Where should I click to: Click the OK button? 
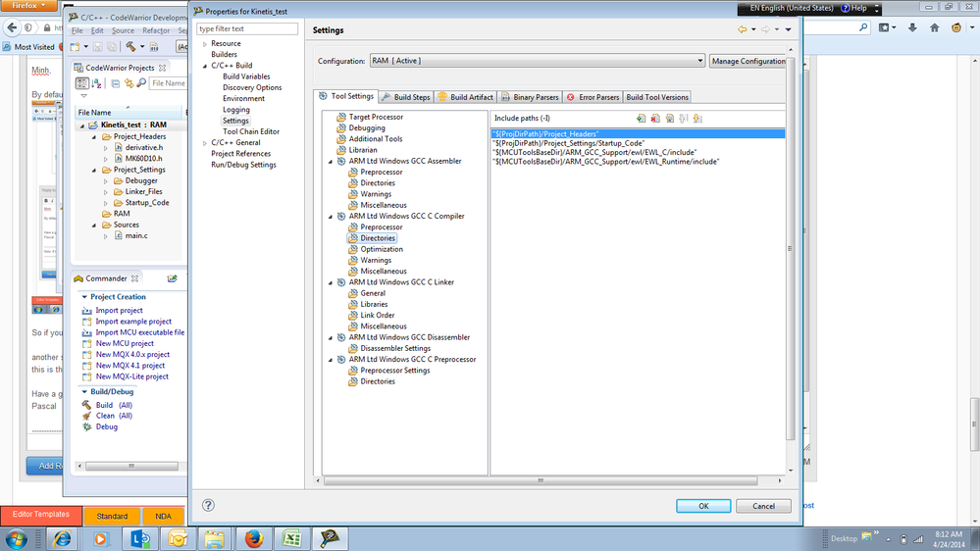click(703, 506)
